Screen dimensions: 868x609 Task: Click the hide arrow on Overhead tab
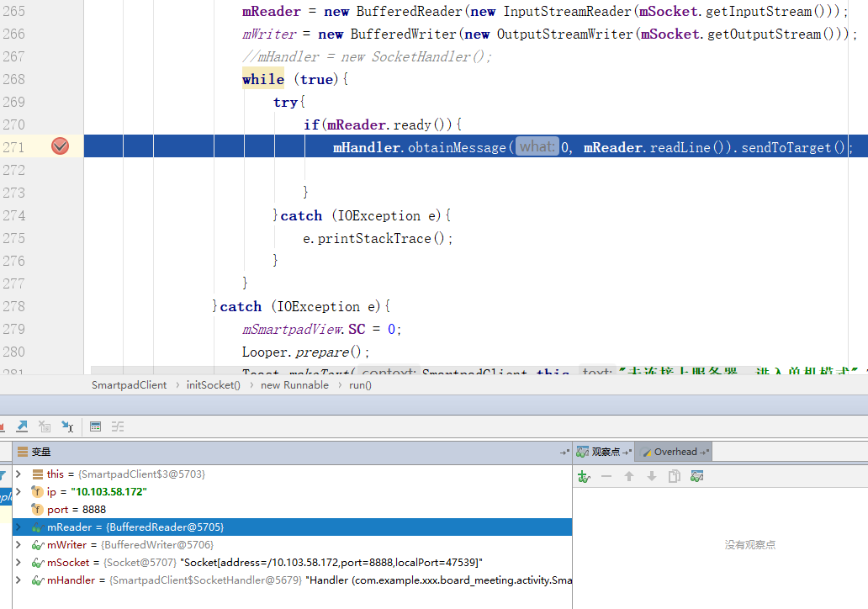coord(704,453)
